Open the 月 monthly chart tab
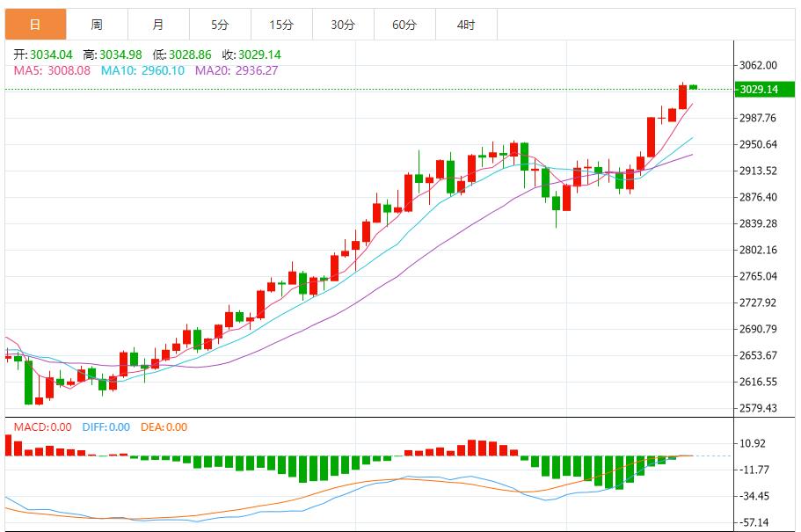 (158, 25)
